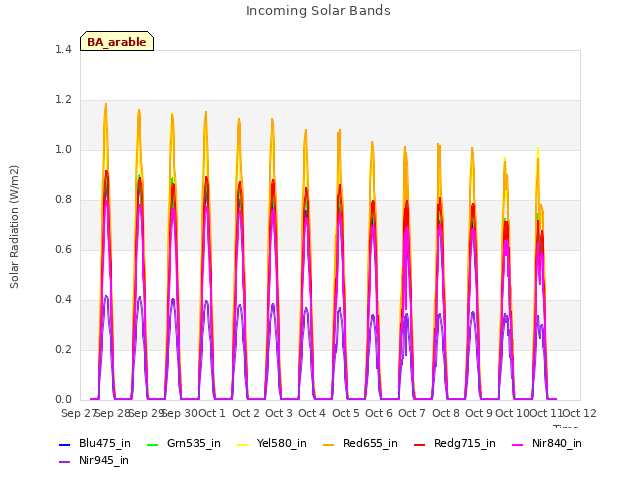The image size is (640, 480).
Task: Click the Oct 12 x-axis date label
Action: point(579,413)
